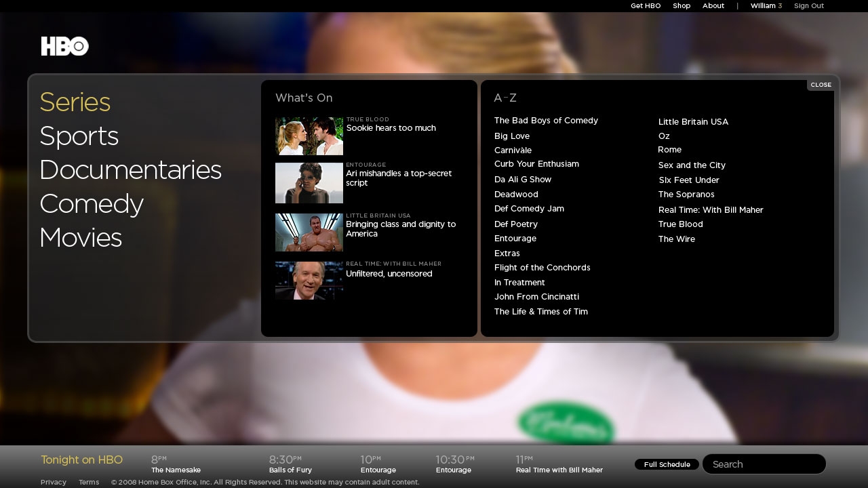Open Curb Your Enthusiam in the list

(x=536, y=164)
